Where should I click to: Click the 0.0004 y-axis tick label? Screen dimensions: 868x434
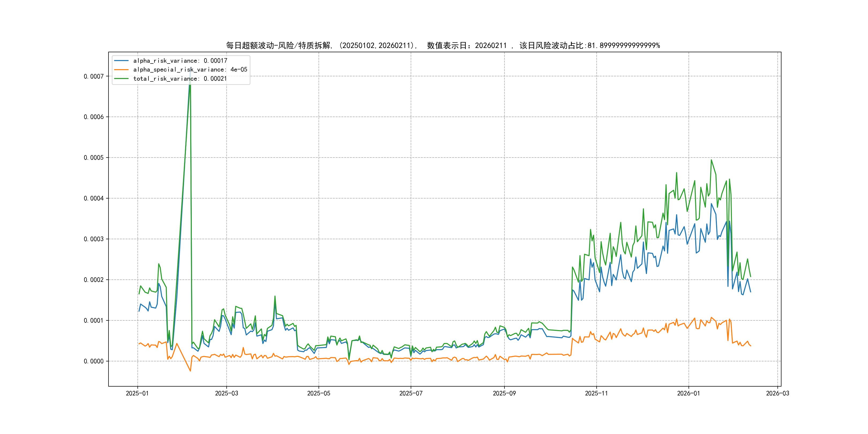(94, 199)
